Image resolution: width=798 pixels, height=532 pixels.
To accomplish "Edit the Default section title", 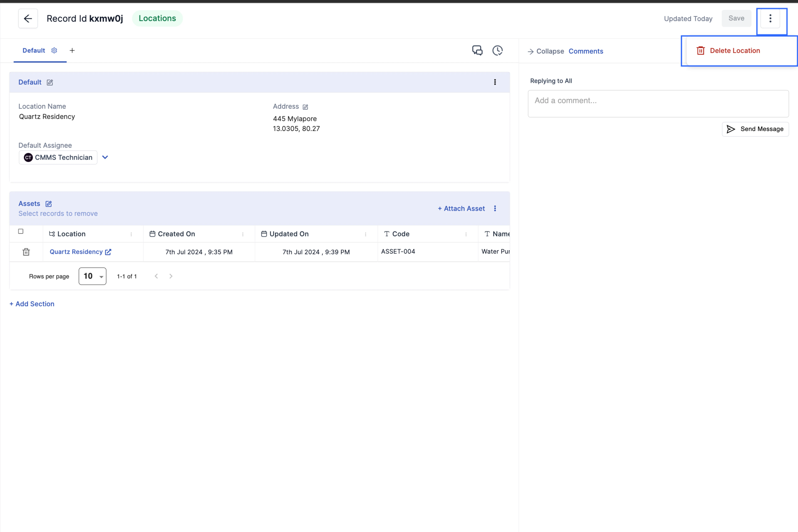I will [50, 82].
